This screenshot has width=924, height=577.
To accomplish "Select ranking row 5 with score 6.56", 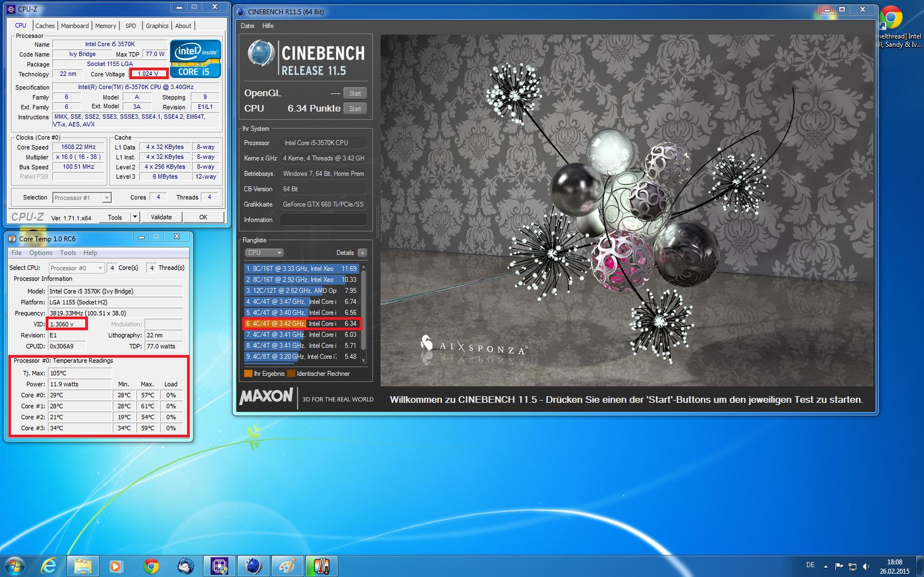I will [x=301, y=313].
